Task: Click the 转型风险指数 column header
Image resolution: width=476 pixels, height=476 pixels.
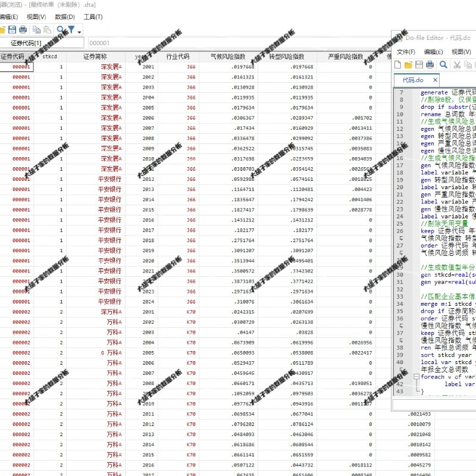Action: click(x=287, y=57)
